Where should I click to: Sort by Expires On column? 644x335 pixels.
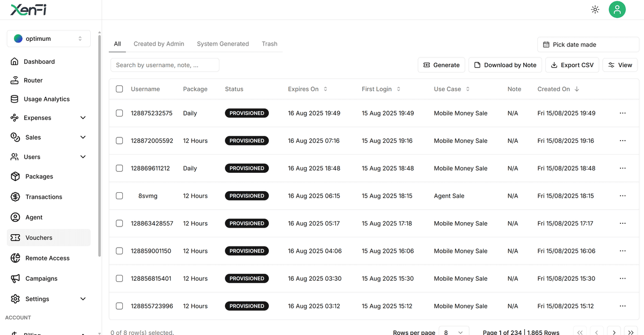tap(308, 89)
